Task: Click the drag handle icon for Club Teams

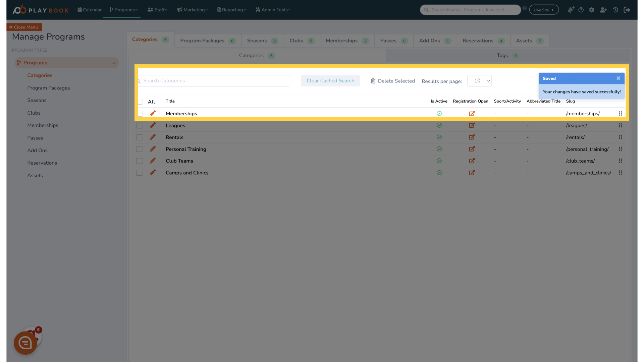Action: [x=620, y=161]
